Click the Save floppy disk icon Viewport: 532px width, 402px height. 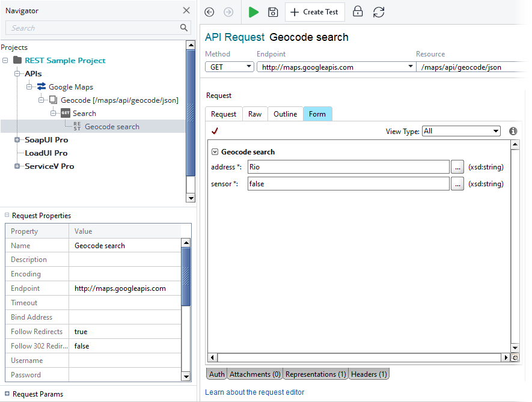[x=273, y=12]
